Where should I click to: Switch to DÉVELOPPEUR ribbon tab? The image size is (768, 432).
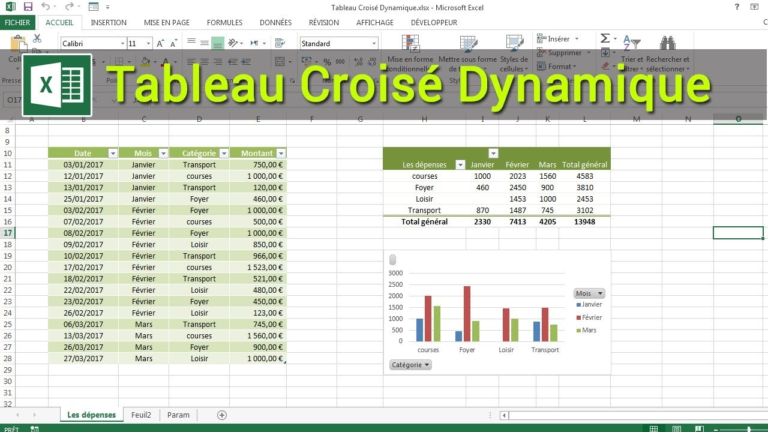[x=434, y=23]
